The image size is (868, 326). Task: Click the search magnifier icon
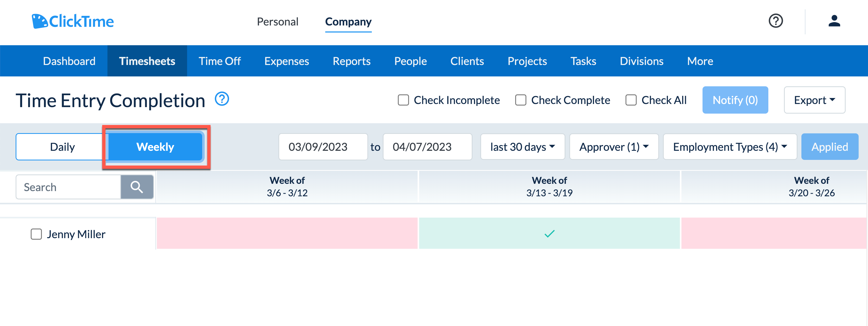137,187
